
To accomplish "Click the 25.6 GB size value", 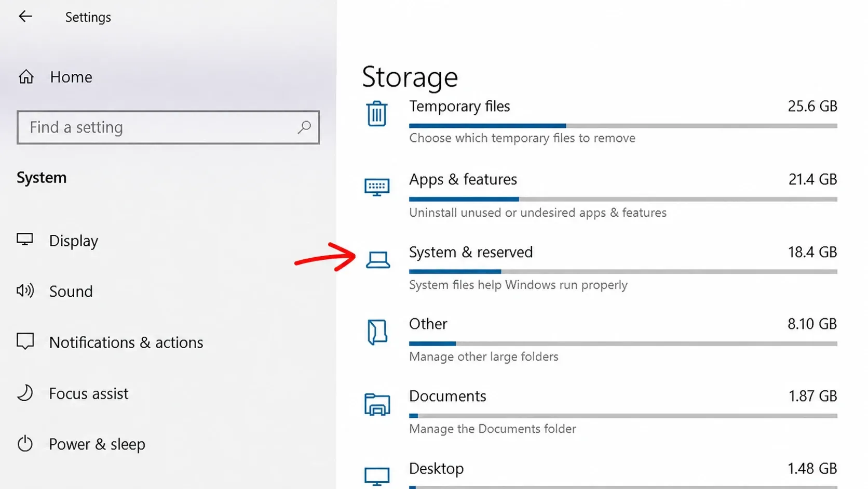I will (x=812, y=107).
